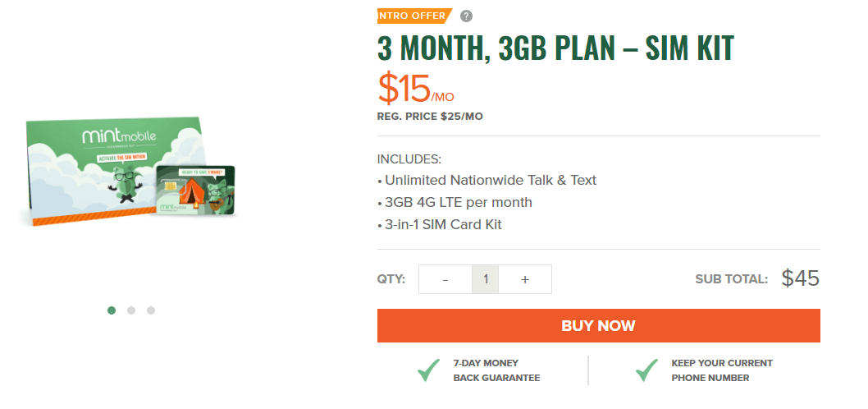
Task: Click the 3 Month, 3GB Plan title
Action: [x=555, y=48]
